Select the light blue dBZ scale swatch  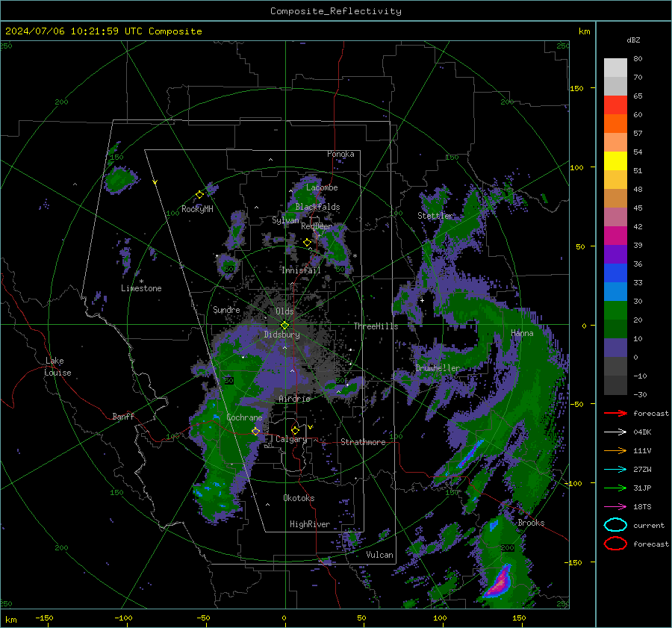click(615, 292)
